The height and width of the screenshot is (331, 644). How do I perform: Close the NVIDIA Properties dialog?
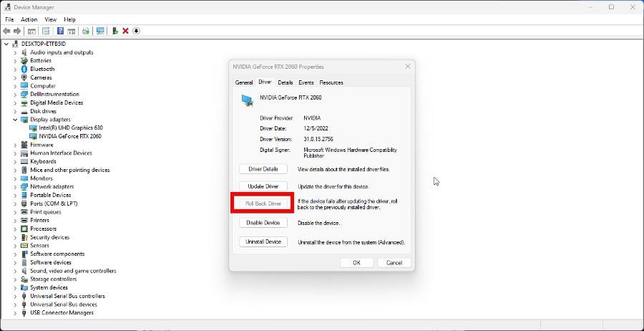[408, 66]
